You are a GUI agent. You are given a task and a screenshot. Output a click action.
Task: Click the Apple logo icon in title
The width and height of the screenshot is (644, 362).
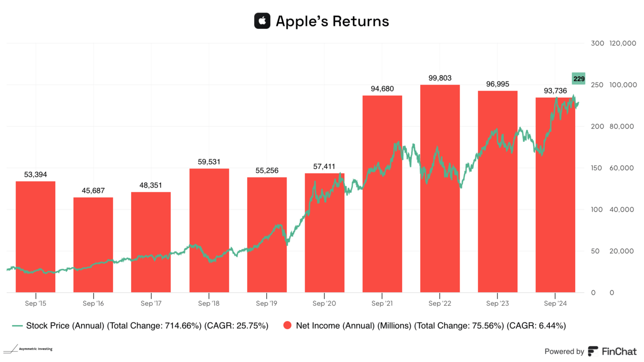(262, 21)
